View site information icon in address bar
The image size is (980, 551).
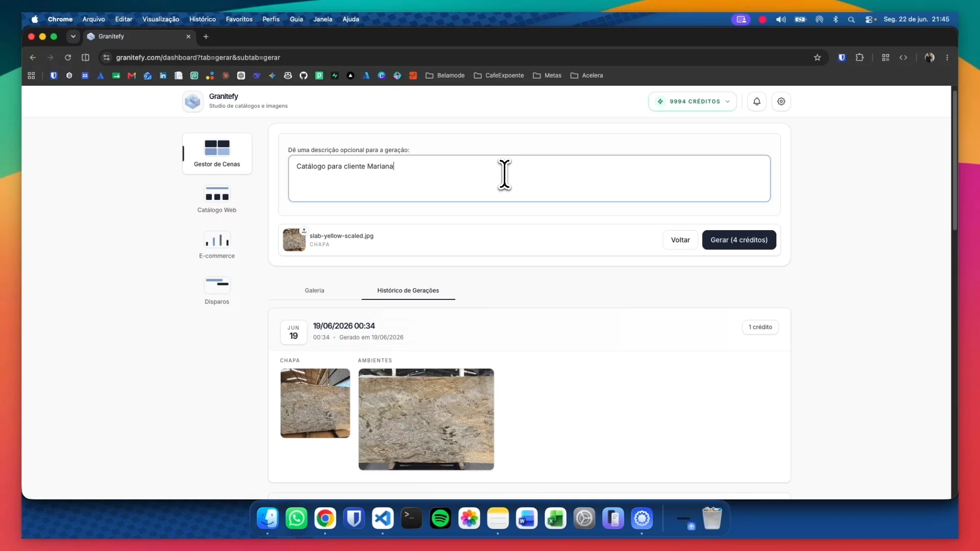[106, 58]
